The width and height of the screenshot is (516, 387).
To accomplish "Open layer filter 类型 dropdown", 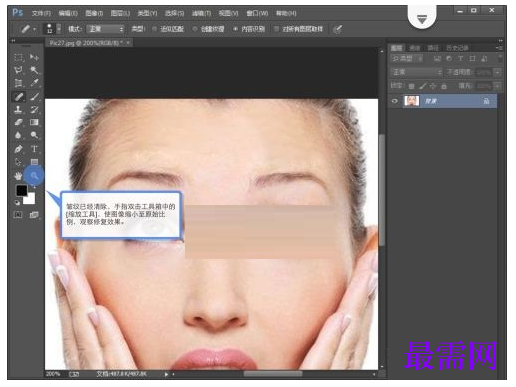I will pyautogui.click(x=407, y=59).
